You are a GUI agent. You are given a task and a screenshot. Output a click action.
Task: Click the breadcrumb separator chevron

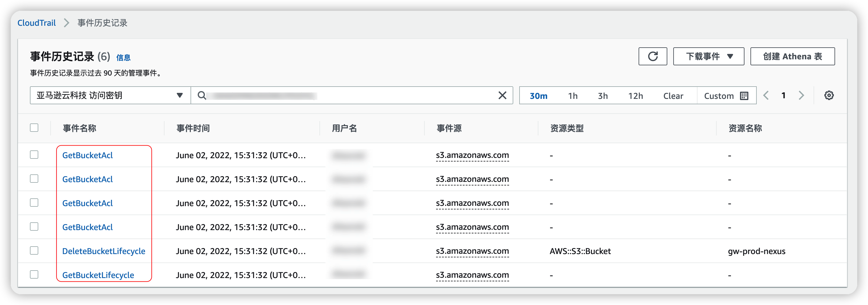click(x=66, y=23)
